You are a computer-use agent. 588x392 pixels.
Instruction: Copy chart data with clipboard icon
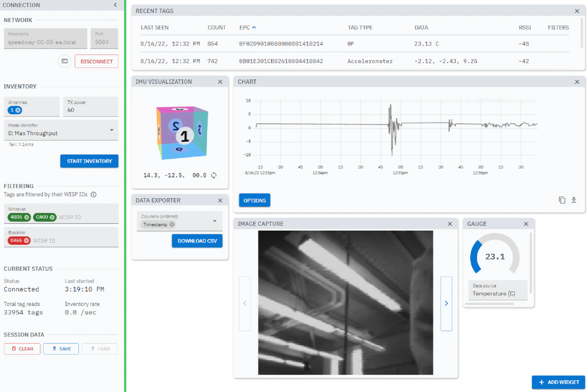pos(562,200)
